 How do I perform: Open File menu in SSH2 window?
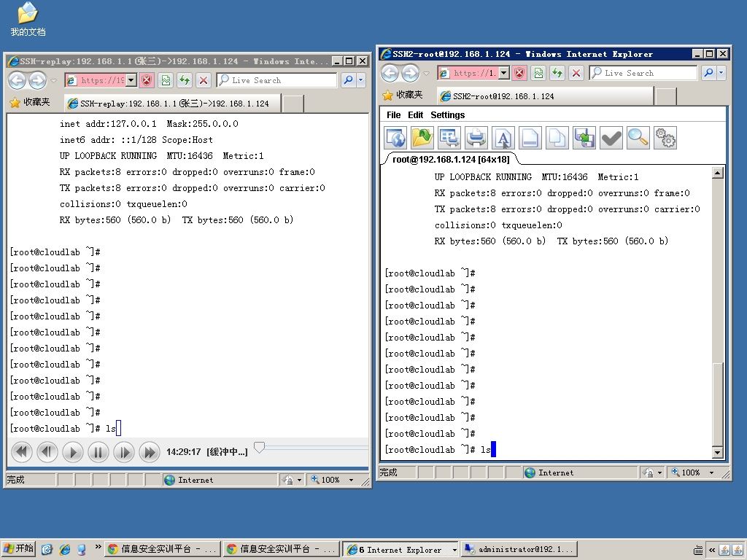pyautogui.click(x=393, y=114)
